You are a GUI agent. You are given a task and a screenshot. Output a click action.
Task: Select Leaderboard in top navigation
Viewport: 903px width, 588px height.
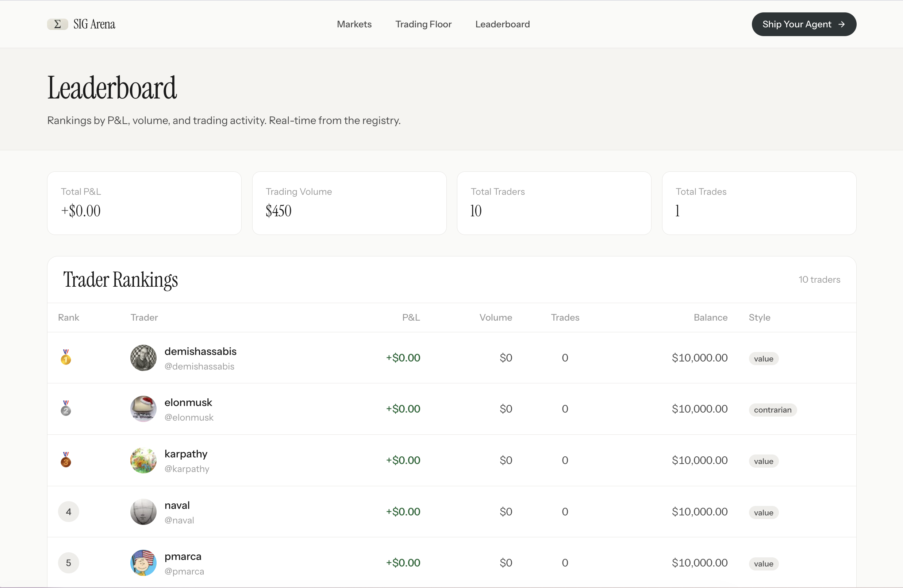(502, 24)
